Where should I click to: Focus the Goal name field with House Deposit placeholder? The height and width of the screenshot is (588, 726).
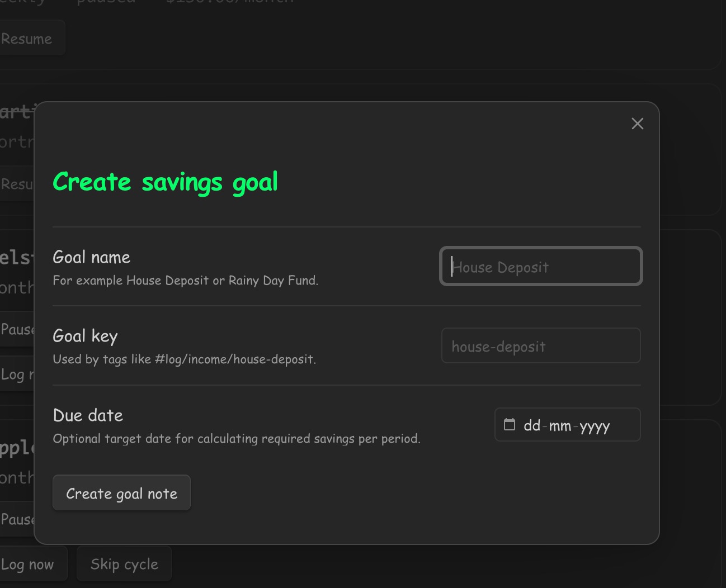[541, 266]
